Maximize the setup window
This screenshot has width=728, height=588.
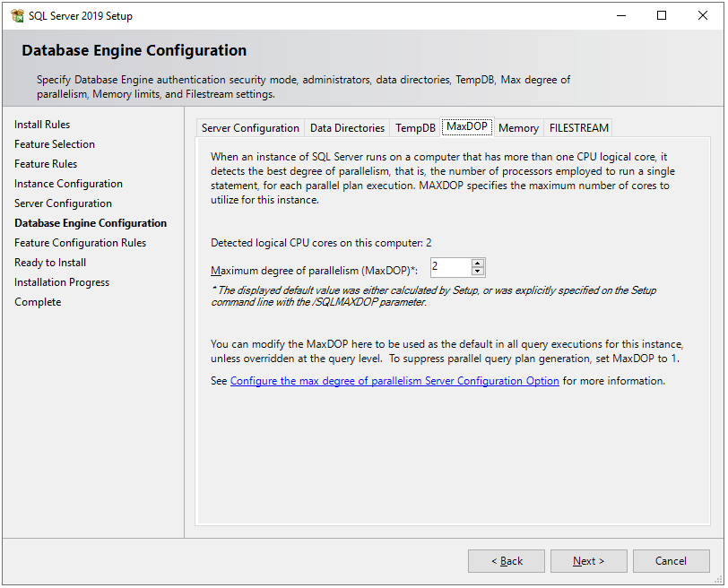(662, 15)
